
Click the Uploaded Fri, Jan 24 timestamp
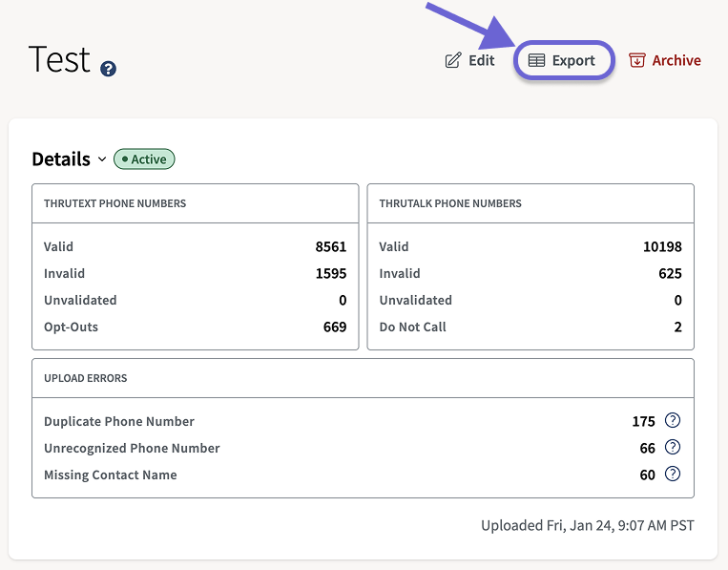click(588, 525)
